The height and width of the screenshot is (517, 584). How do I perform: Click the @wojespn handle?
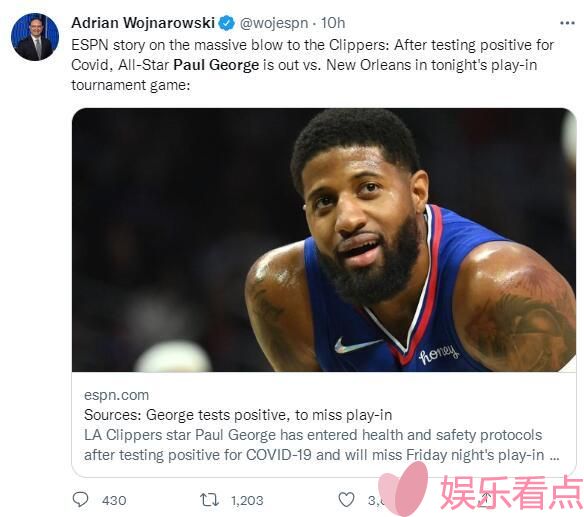point(274,23)
